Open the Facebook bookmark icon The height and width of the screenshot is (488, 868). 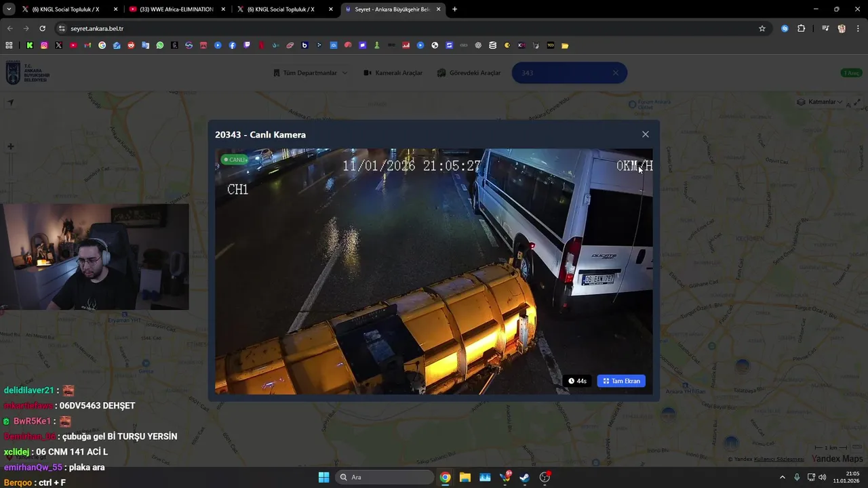coord(232,45)
